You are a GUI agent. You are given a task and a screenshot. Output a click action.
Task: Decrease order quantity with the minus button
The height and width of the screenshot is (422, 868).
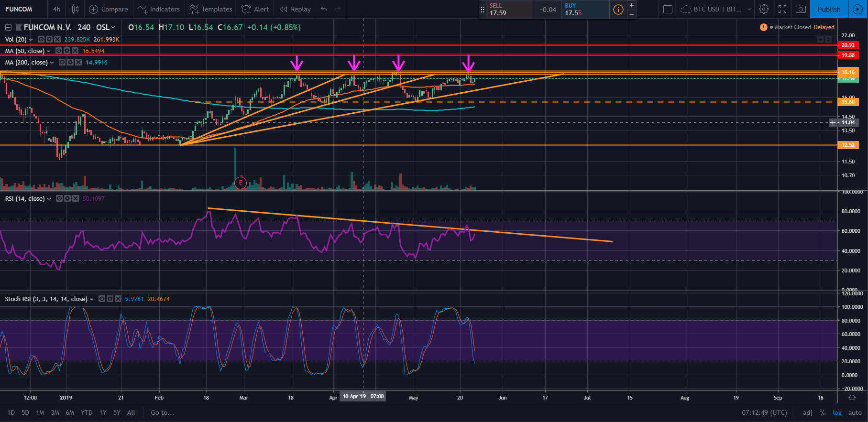pos(632,14)
